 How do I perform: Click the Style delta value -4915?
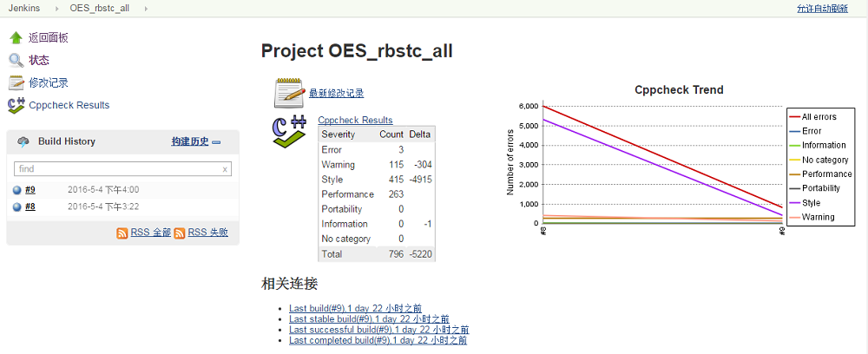(x=421, y=180)
